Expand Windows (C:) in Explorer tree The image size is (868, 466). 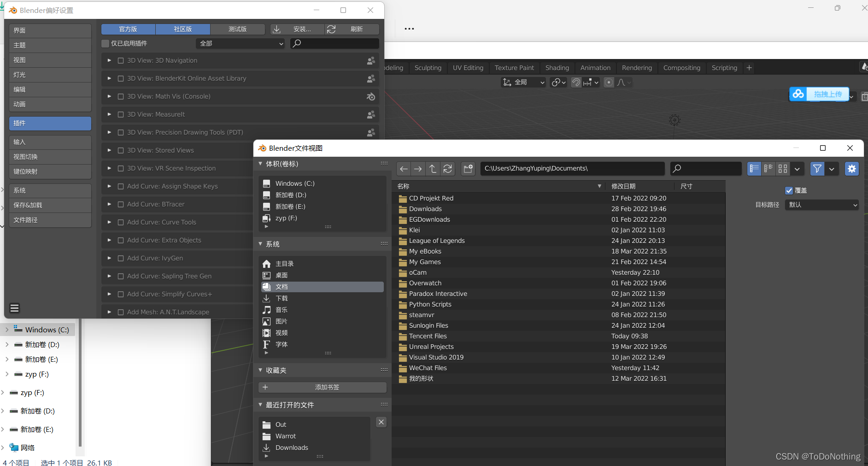coord(6,330)
